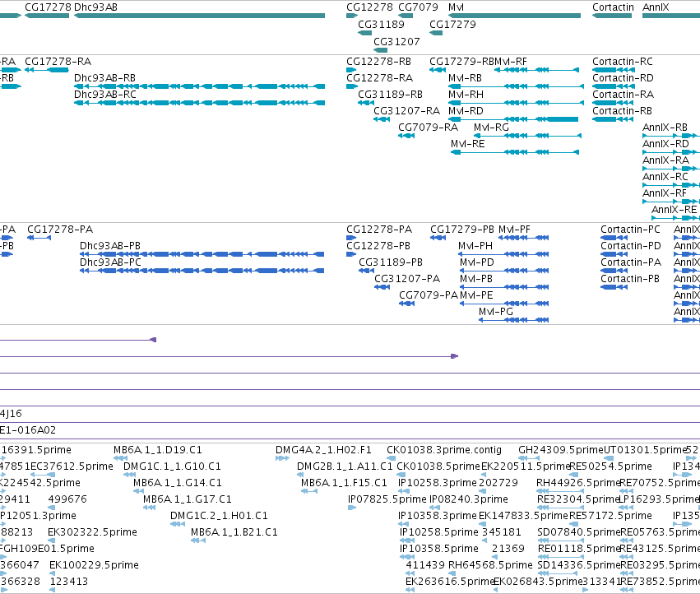Open the Mvl-RD transcript label
The image size is (700, 594).
click(x=466, y=111)
